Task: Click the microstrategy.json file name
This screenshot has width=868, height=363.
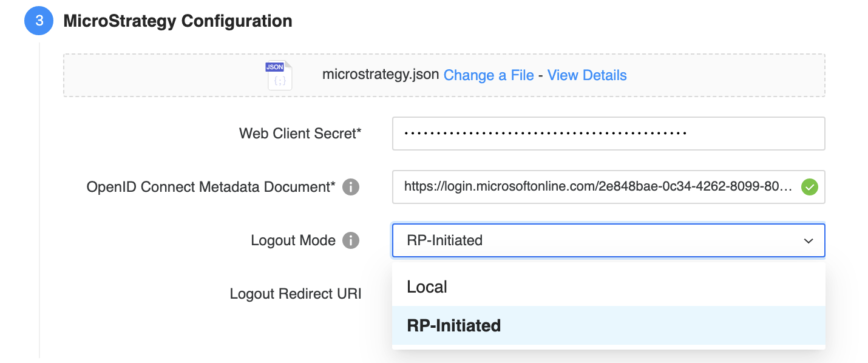Action: pos(381,75)
